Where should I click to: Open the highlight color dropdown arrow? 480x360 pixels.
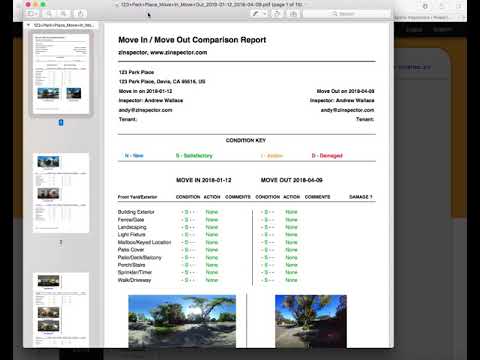(x=264, y=14)
